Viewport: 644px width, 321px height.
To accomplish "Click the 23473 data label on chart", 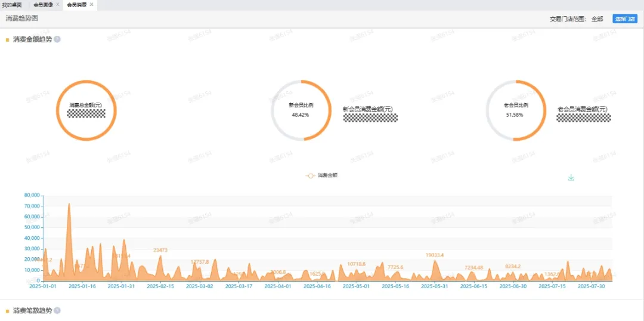I will (160, 250).
